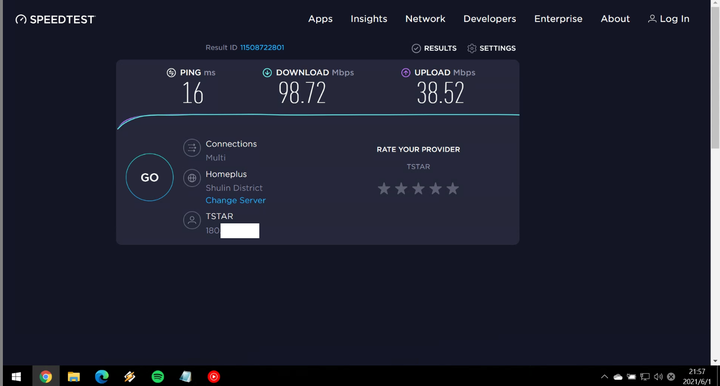Click the 98.72 download speed value

pyautogui.click(x=302, y=93)
